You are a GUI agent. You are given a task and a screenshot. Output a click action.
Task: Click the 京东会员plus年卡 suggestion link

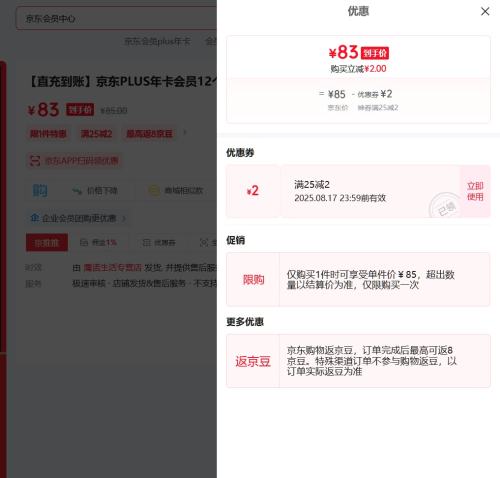pos(157,41)
